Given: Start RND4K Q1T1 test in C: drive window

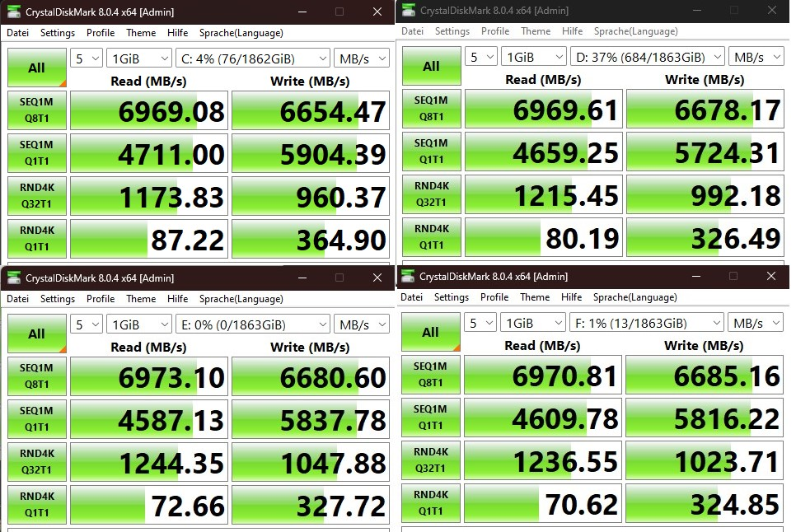Looking at the screenshot, I should [x=37, y=238].
